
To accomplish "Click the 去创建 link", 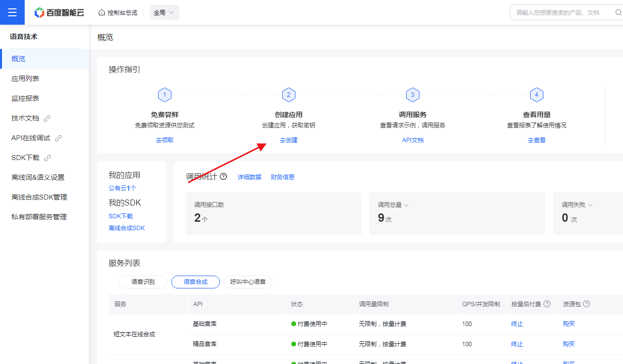I will coord(289,140).
